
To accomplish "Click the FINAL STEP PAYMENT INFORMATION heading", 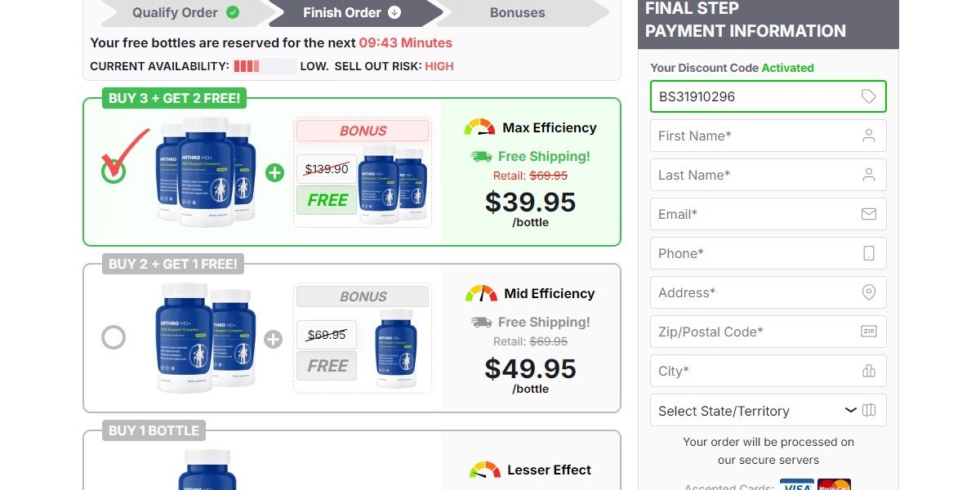I will [746, 20].
